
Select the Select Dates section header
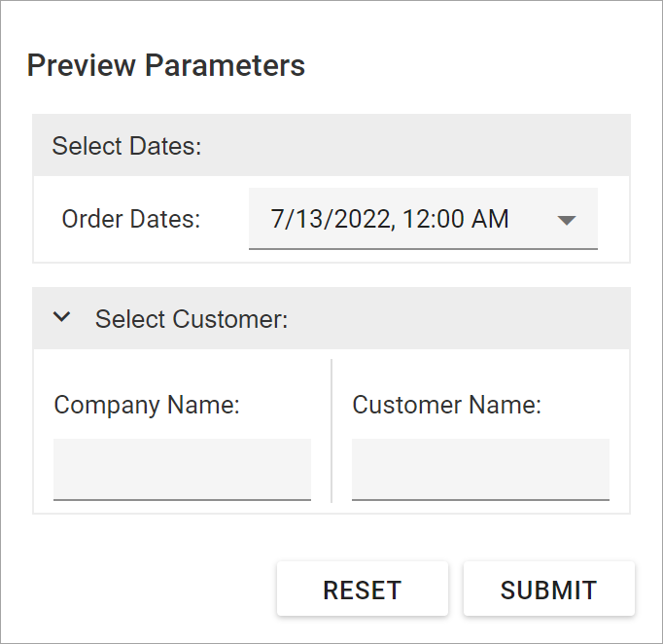tap(126, 146)
